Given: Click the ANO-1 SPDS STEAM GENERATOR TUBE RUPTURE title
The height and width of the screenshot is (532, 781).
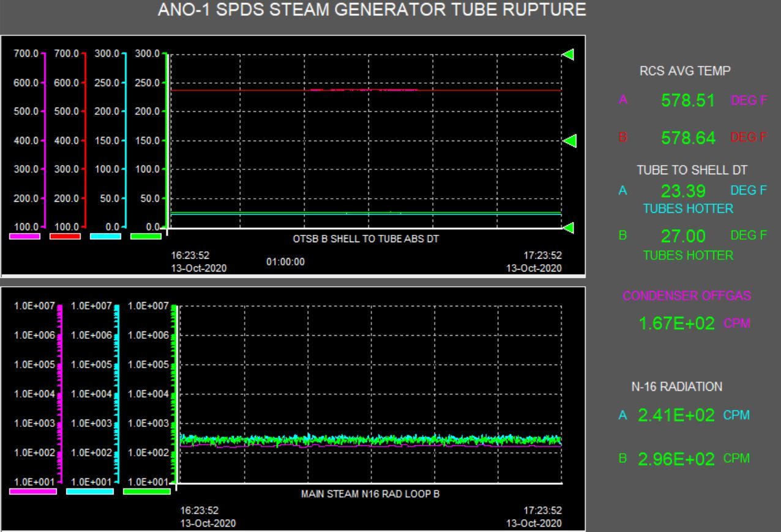Looking at the screenshot, I should [x=372, y=10].
